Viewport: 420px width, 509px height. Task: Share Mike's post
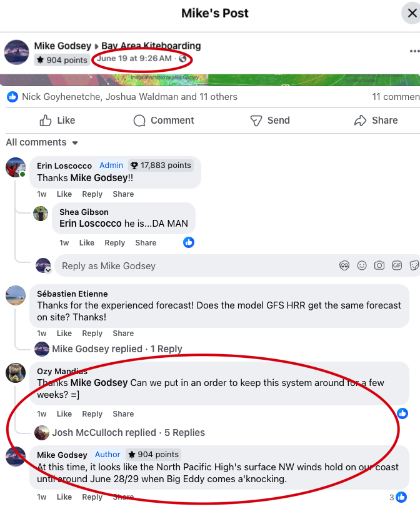coord(376,121)
